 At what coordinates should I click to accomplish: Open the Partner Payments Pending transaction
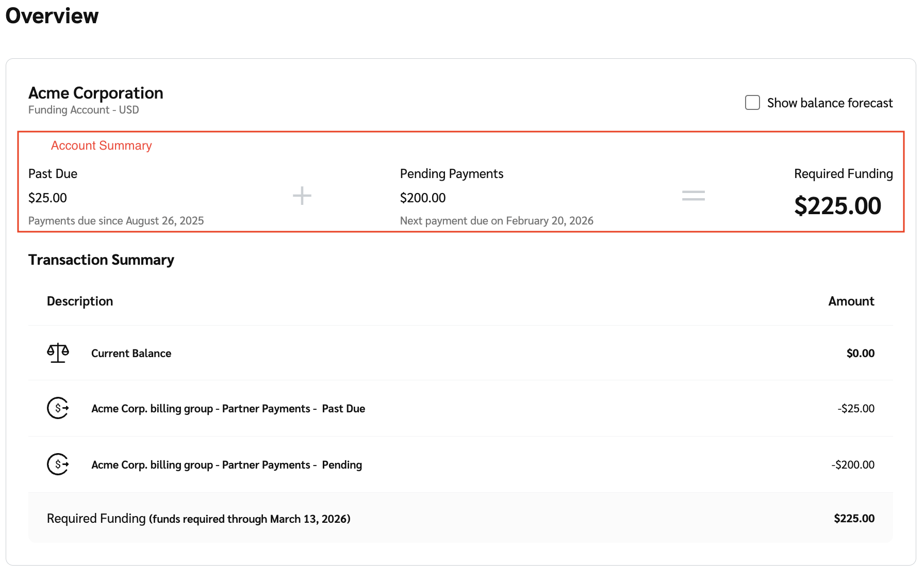pyautogui.click(x=226, y=465)
